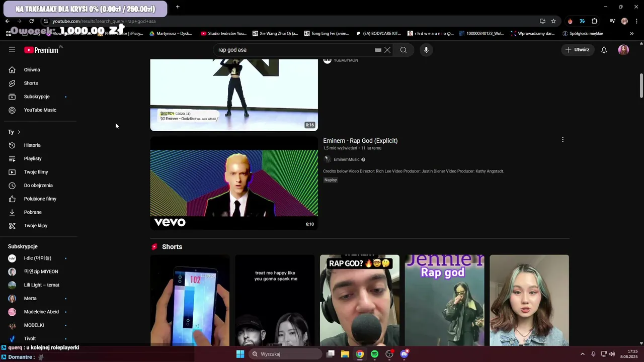Open the Studio twórców YouTube bookmark
644x362 pixels.
(x=223, y=34)
